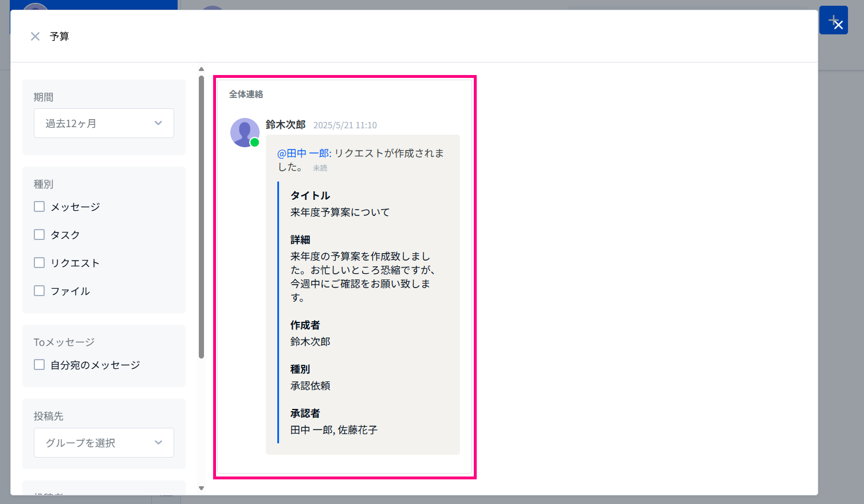Click the title 来年度予算案について
This screenshot has height=504, width=864.
pos(340,212)
